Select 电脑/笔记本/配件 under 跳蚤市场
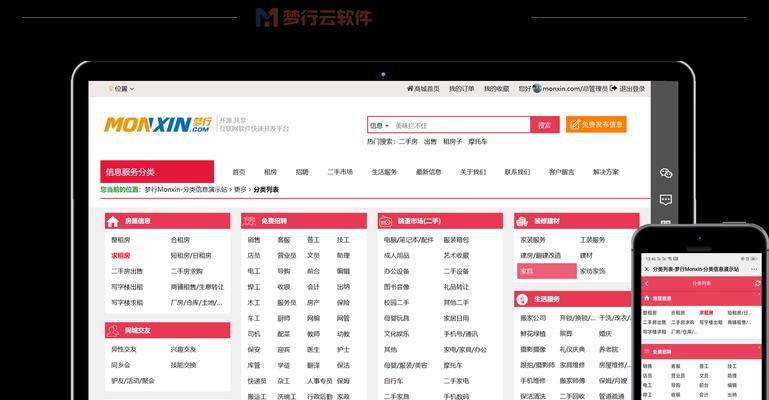This screenshot has height=400, width=769. pos(409,240)
